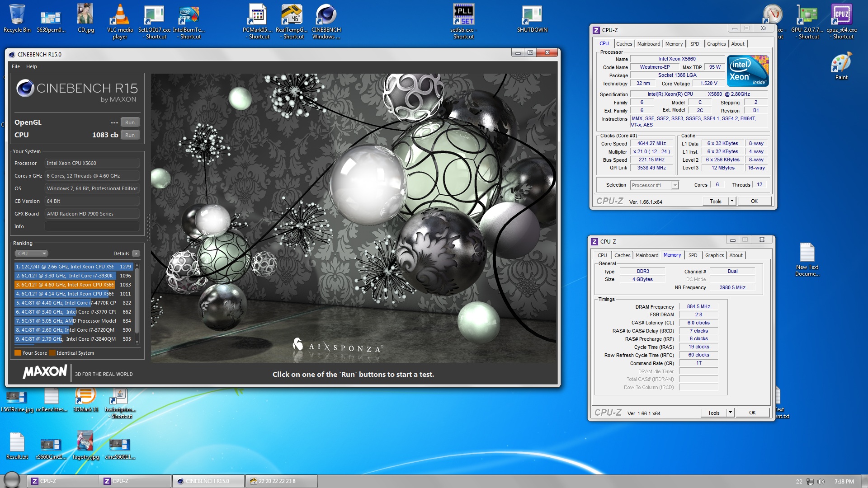
Task: Launch setfsb.exe shortcut icon
Action: (463, 21)
